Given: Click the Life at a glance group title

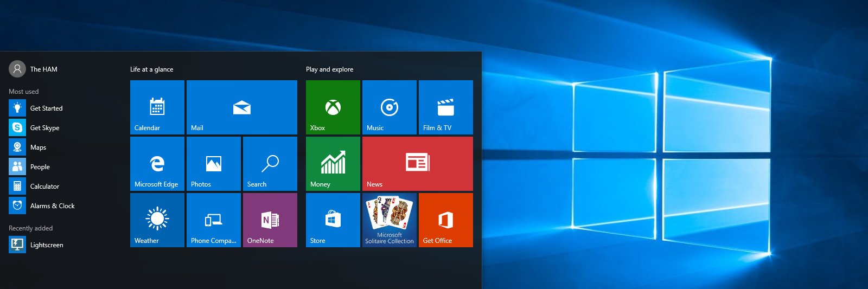Looking at the screenshot, I should [152, 69].
